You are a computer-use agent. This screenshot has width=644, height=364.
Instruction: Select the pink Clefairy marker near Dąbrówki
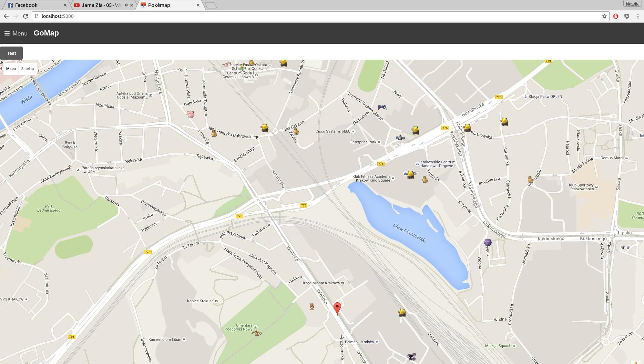[191, 114]
